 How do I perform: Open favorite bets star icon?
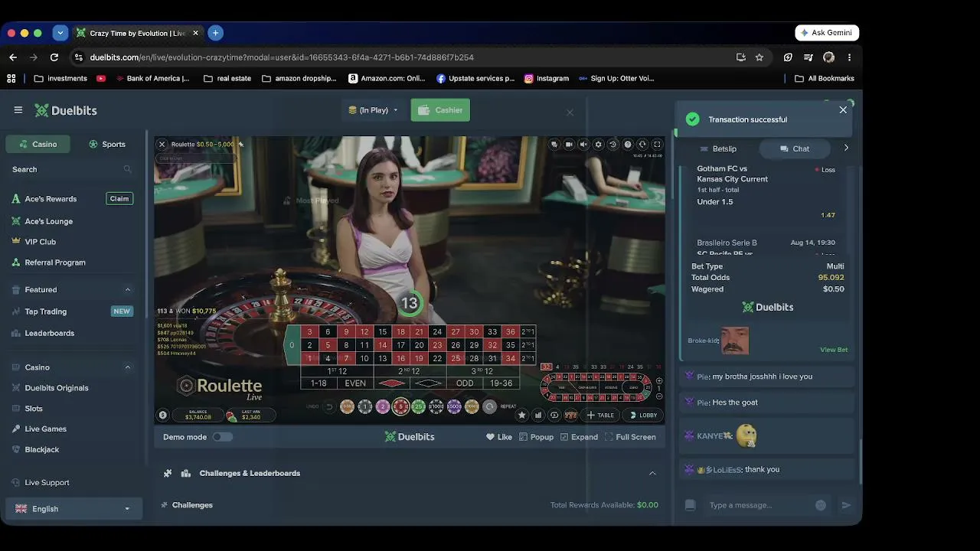click(x=522, y=415)
